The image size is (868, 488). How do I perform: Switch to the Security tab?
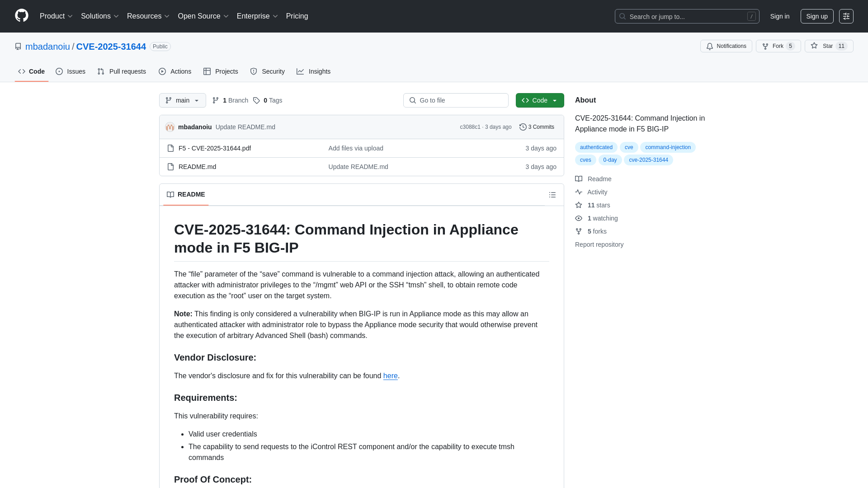pos(268,71)
